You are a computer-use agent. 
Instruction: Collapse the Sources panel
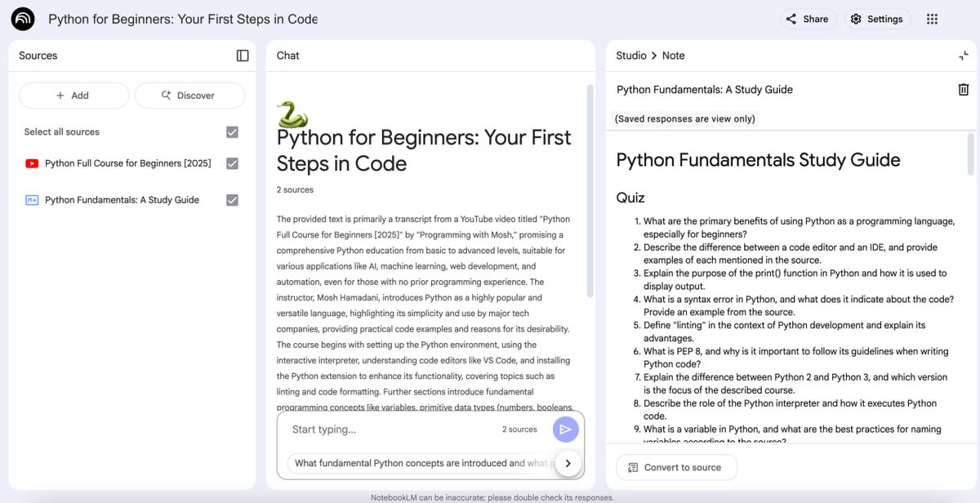[243, 56]
